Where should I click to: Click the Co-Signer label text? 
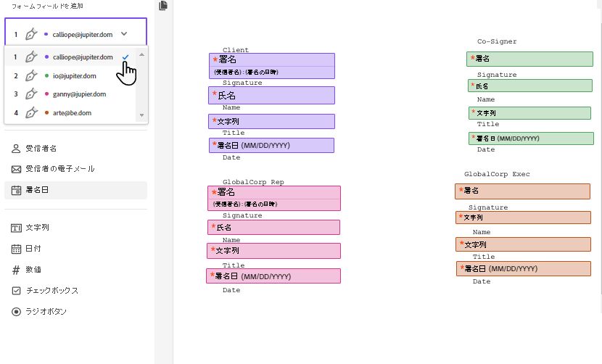497,41
